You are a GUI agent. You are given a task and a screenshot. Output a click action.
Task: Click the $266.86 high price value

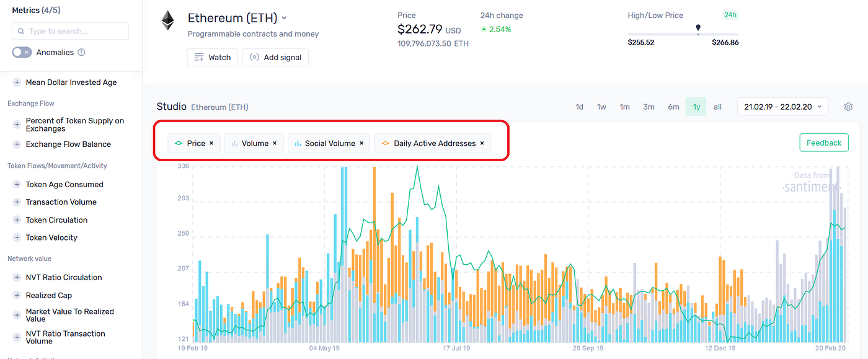(x=725, y=43)
